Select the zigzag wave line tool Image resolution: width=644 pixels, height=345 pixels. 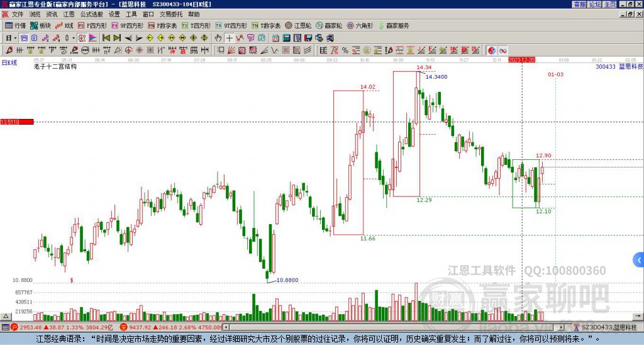click(x=274, y=50)
